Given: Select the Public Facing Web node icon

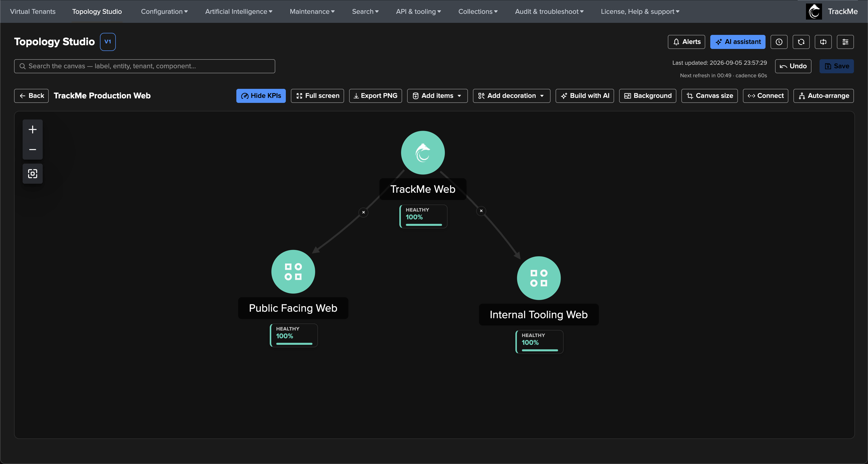Looking at the screenshot, I should [293, 272].
